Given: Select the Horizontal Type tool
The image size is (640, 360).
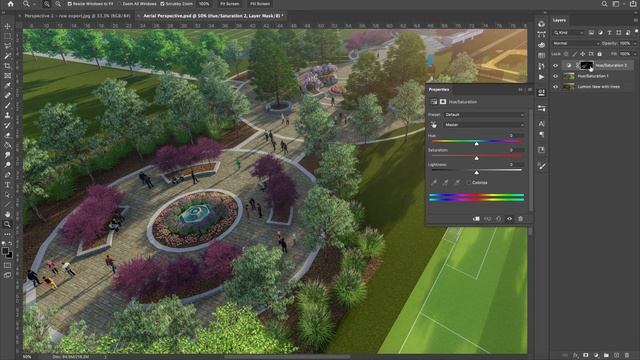Looking at the screenshot, I should (7, 184).
